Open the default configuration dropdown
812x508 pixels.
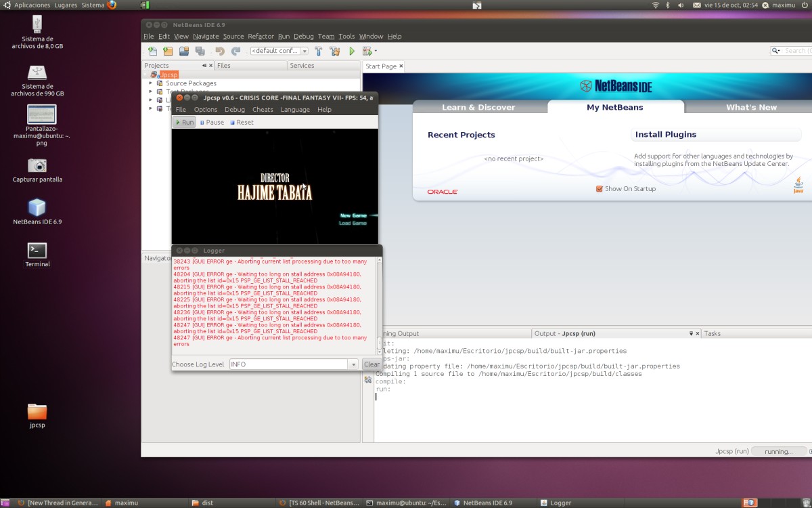click(x=279, y=51)
